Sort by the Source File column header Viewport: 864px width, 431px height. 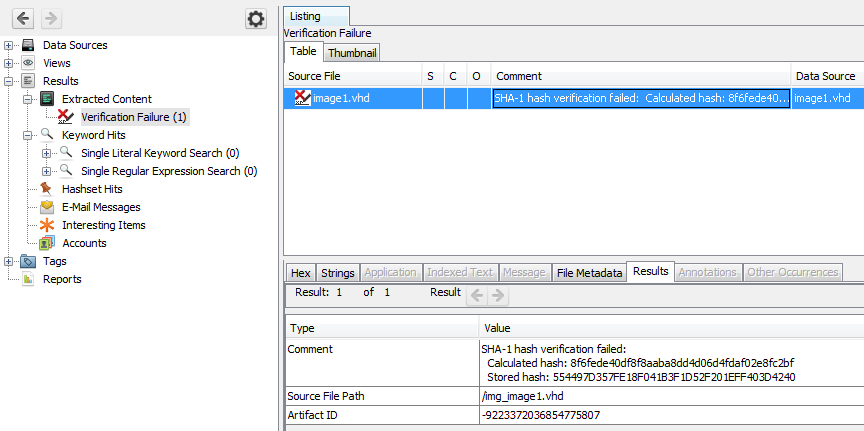(314, 76)
